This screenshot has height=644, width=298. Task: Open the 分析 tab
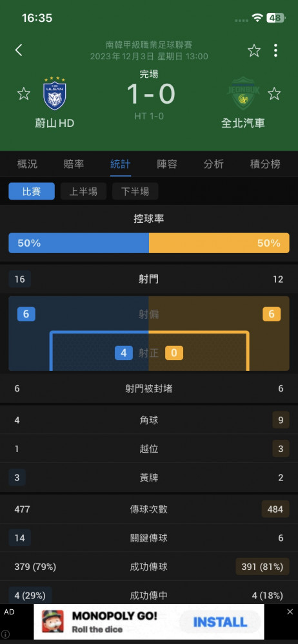214,164
